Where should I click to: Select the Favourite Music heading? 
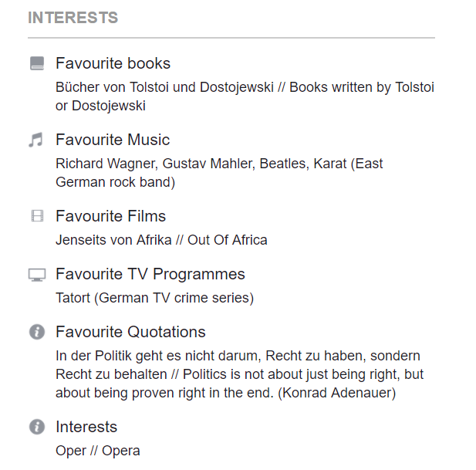[113, 140]
